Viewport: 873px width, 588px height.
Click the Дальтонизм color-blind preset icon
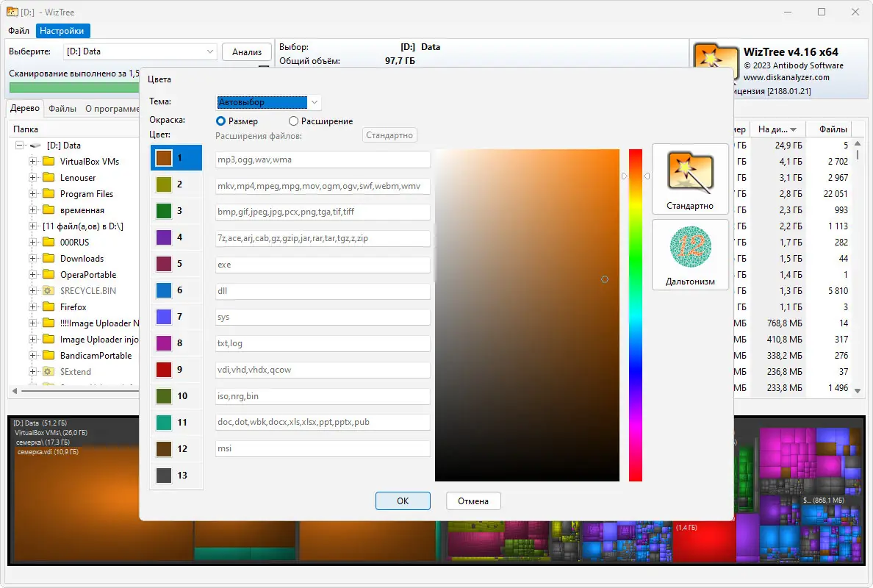690,247
